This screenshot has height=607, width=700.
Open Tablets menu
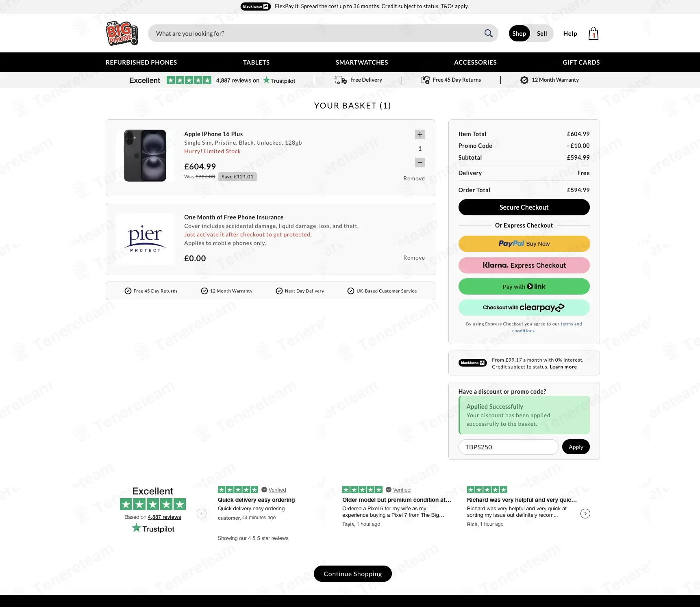256,62
